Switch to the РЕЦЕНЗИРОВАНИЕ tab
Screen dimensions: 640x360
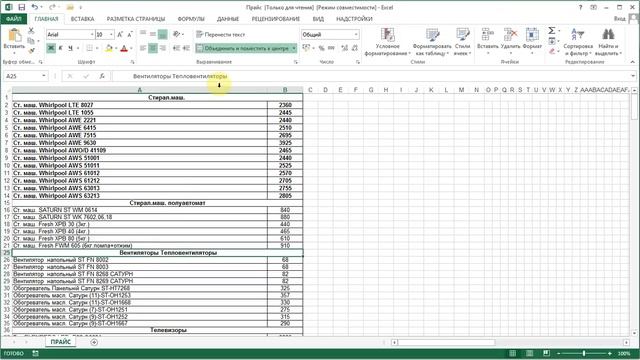[x=276, y=19]
